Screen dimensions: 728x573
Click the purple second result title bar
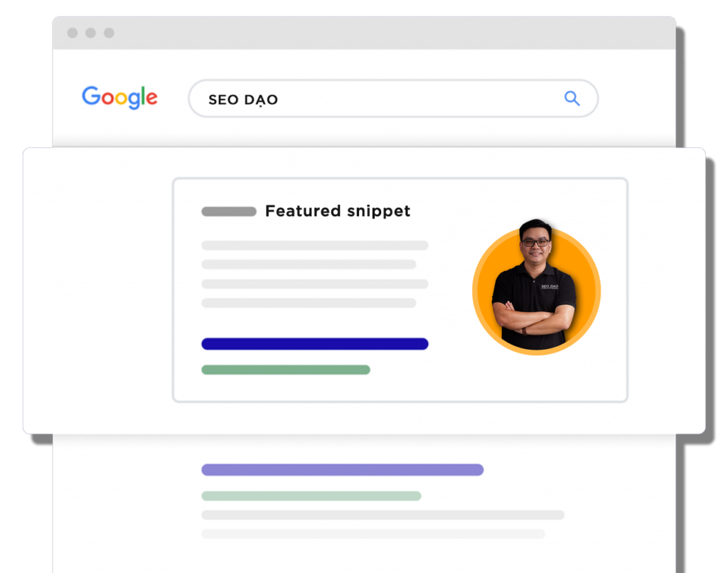342,469
